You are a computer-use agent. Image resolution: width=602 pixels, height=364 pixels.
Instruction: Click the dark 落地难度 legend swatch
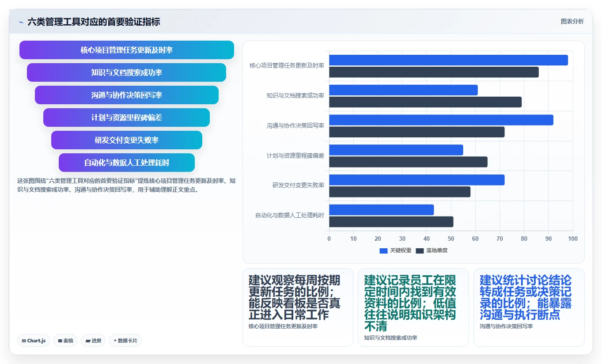[x=420, y=251]
